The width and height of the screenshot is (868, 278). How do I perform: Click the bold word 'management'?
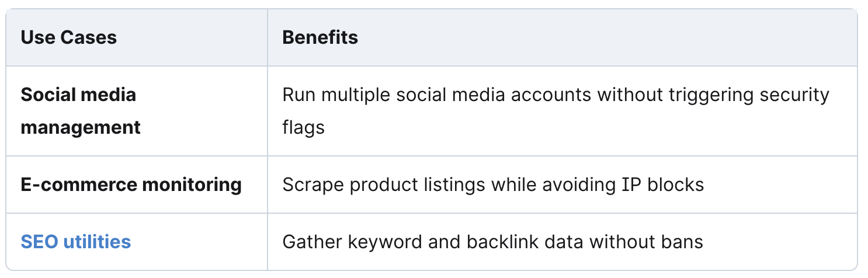pos(81,127)
